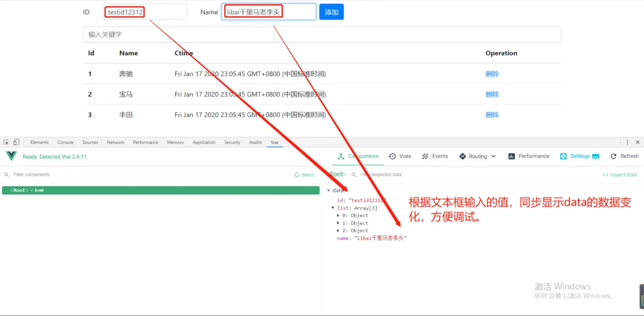Collapse the data section
Screen dimensions: 644x316
[x=329, y=191]
